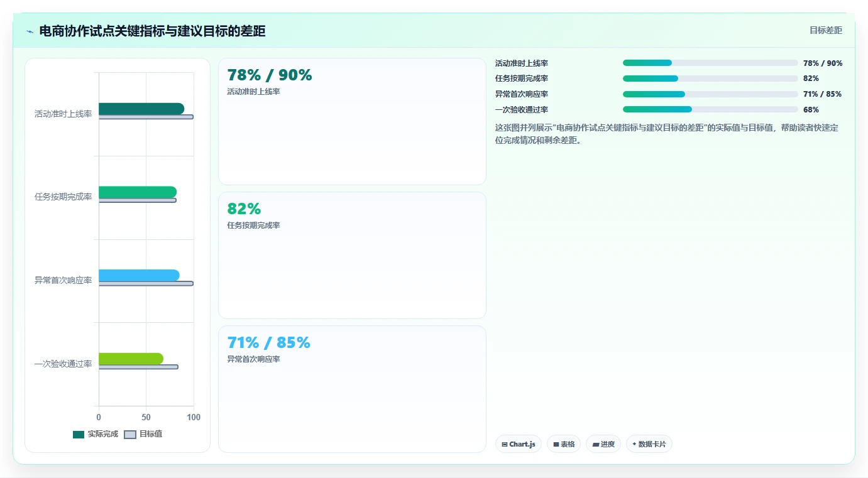
Task: Open the 82% data card
Action: (352, 256)
